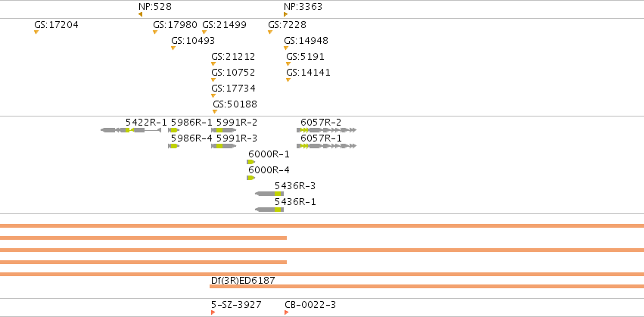Click the GS:14948 text label
Viewport: 644px width, 317px height.
pyautogui.click(x=306, y=41)
